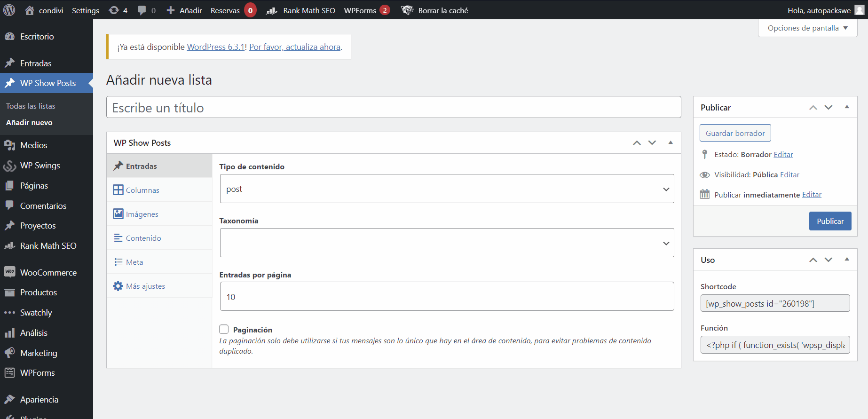Open the Marketing sidebar item
Screen dimensions: 868x419
pos(39,353)
